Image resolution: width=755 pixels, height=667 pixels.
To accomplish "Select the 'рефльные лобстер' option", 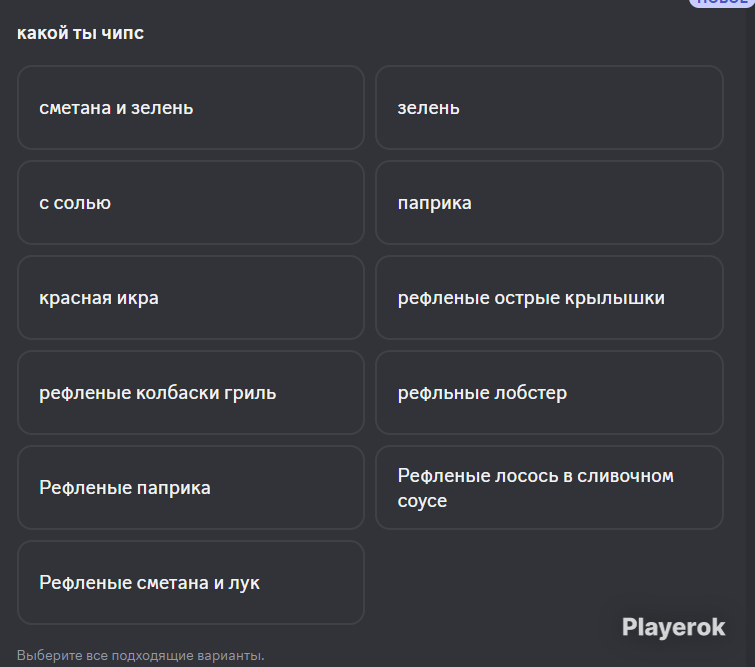I will [549, 392].
